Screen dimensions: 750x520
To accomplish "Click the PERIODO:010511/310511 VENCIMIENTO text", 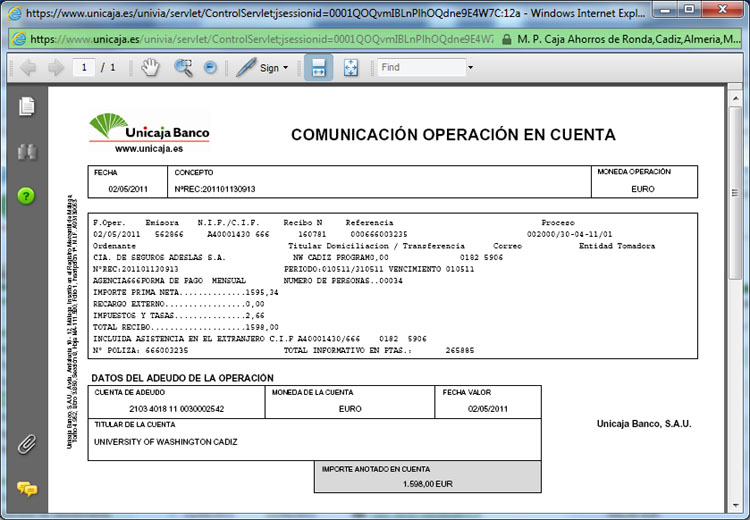I will tap(379, 269).
